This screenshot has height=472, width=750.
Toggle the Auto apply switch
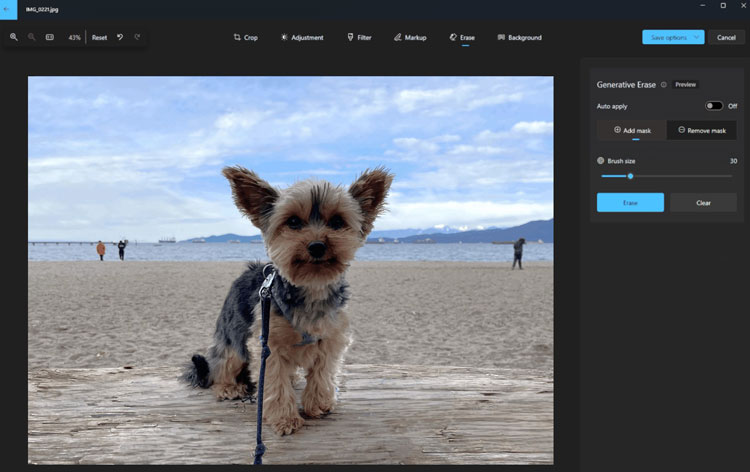coord(713,106)
